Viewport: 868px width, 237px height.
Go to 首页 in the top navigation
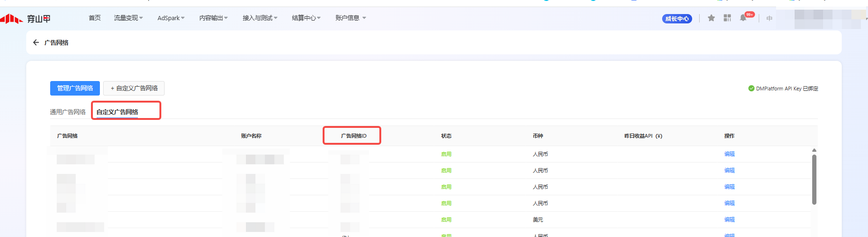[x=95, y=18]
